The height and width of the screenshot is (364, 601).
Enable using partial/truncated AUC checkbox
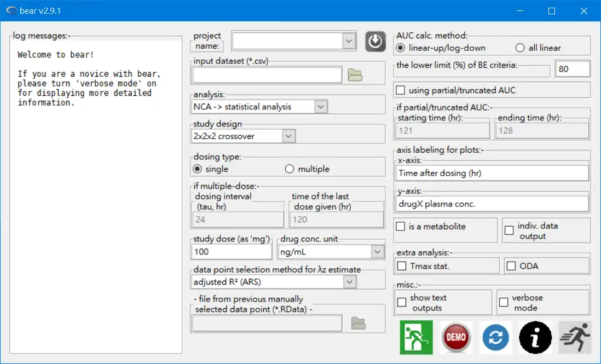point(400,90)
